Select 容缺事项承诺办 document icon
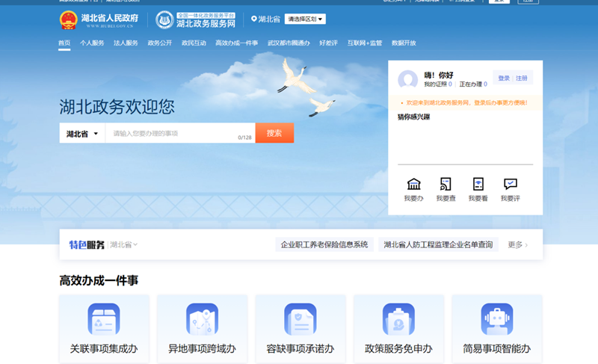 coord(300,319)
